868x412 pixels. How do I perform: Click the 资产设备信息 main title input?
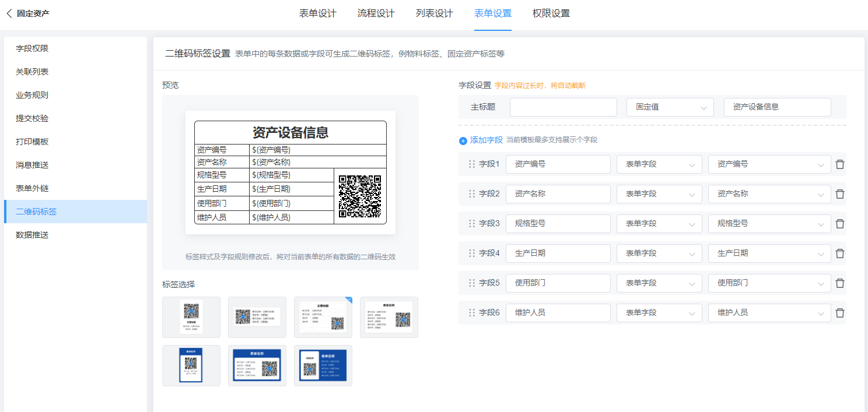point(777,107)
